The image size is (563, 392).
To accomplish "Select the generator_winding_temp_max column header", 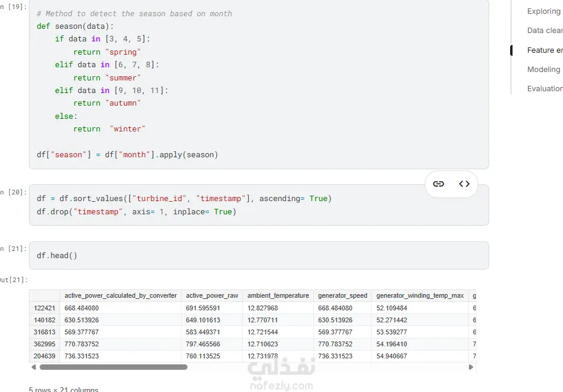I will (x=420, y=295).
